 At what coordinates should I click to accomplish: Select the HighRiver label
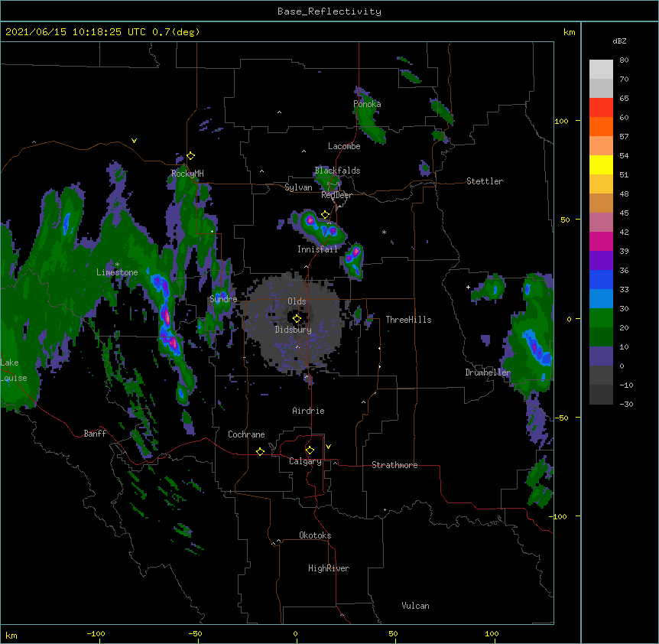click(329, 568)
